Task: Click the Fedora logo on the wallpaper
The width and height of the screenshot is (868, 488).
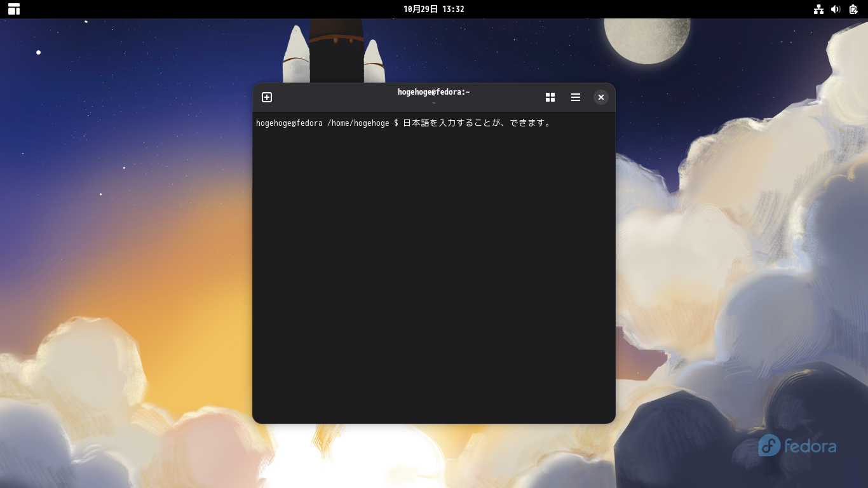Action: (797, 445)
